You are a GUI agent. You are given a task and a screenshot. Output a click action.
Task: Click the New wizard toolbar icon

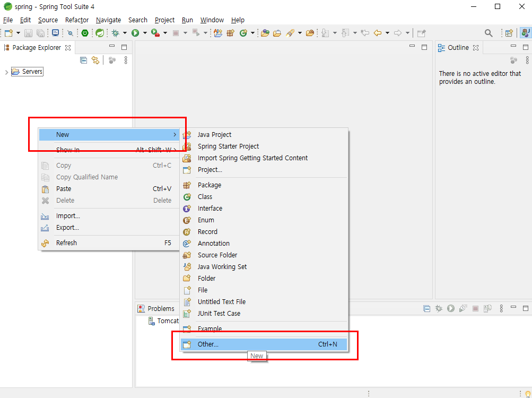tap(9, 33)
